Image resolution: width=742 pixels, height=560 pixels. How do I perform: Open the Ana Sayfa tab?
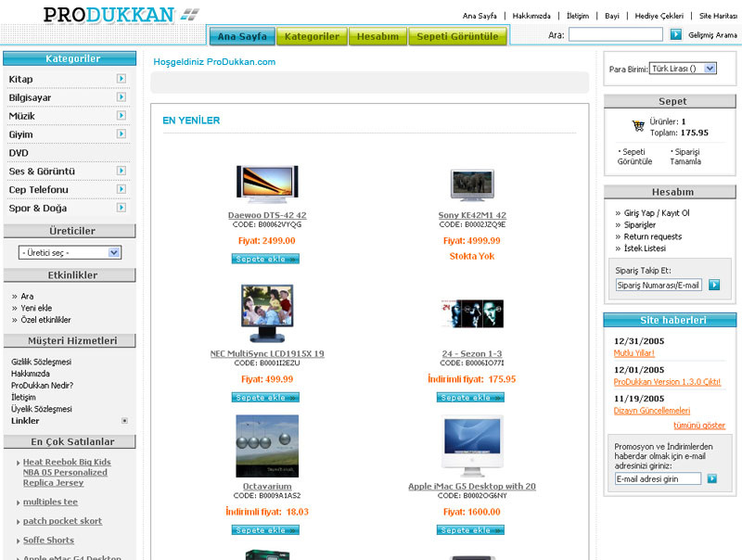point(242,36)
